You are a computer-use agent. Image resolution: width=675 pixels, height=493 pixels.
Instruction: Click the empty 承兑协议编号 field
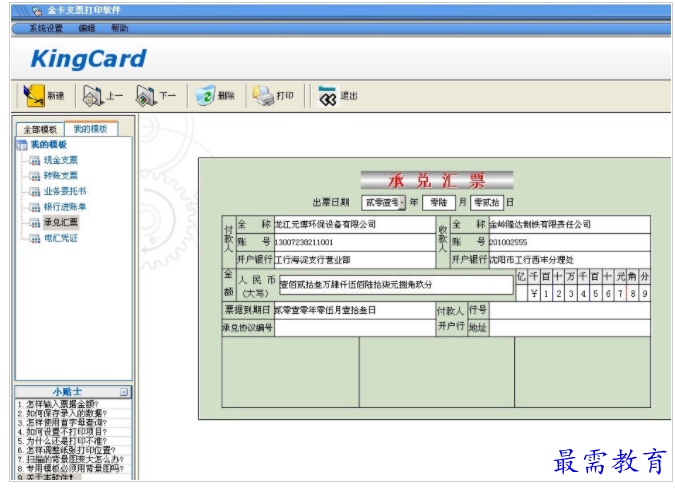(354, 328)
